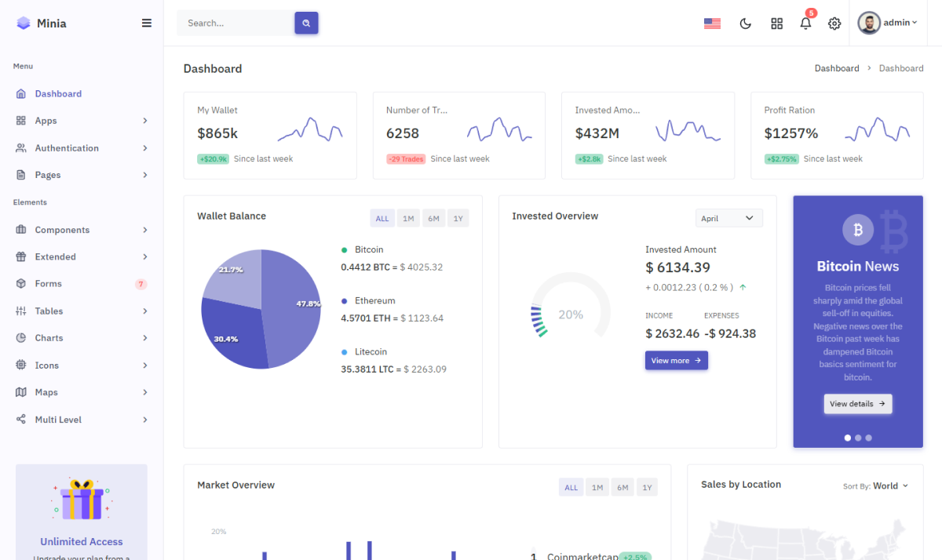
Task: Click the Bitcoin circle icon in news card
Action: 857,230
